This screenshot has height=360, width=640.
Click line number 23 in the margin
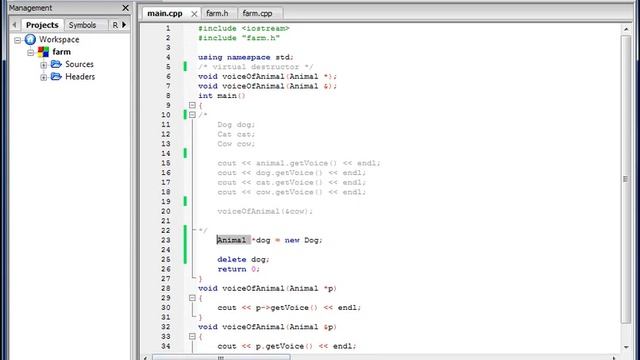click(166, 240)
